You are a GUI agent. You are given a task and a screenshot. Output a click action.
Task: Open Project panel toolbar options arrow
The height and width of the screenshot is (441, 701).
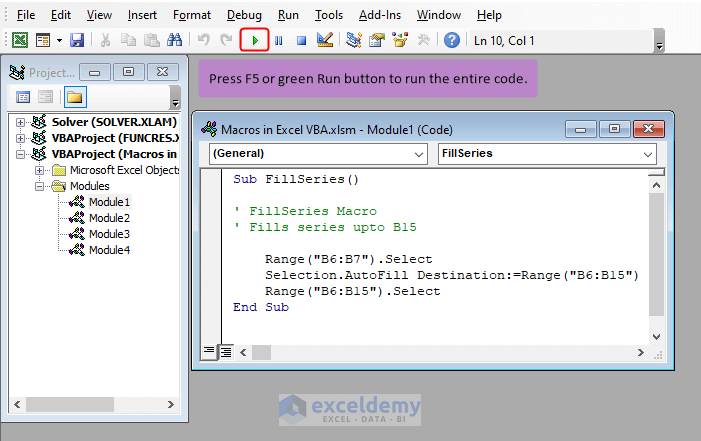click(176, 98)
